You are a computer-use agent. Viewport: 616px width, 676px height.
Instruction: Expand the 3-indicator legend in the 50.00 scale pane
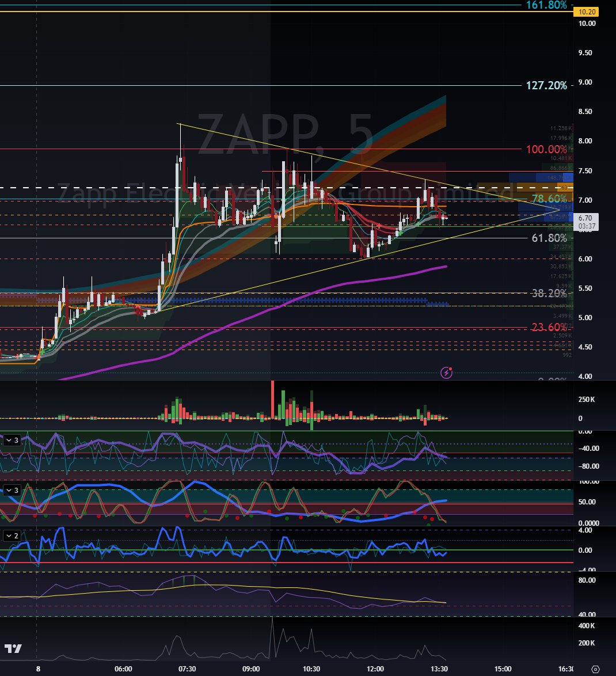coord(12,490)
